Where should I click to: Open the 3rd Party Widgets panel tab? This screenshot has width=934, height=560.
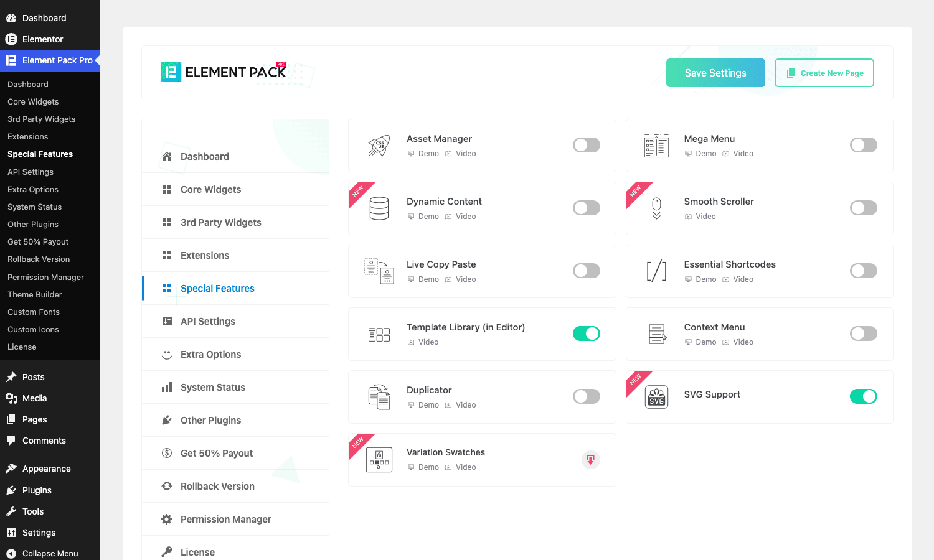tap(236, 222)
